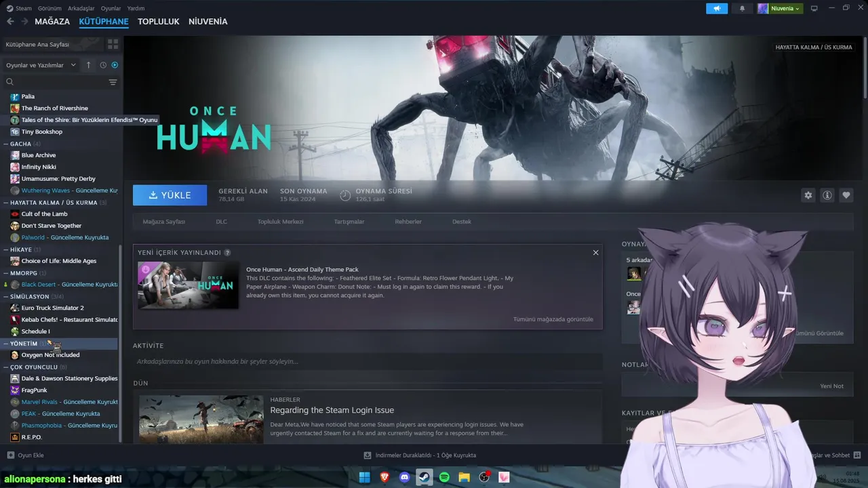This screenshot has height=488, width=868.
Task: Open Regarding the Steam Login Issue news
Action: click(332, 410)
